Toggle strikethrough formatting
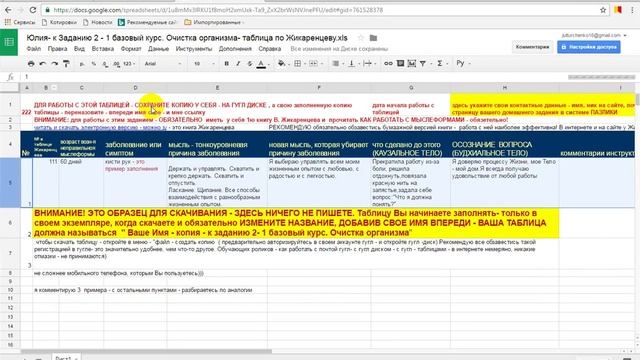640x360 pixels. pos(249,64)
